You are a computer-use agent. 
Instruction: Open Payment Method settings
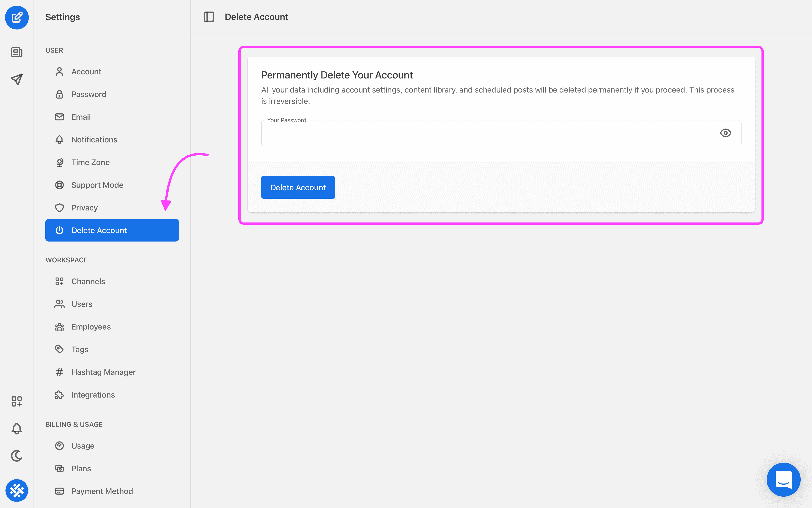coord(112,491)
